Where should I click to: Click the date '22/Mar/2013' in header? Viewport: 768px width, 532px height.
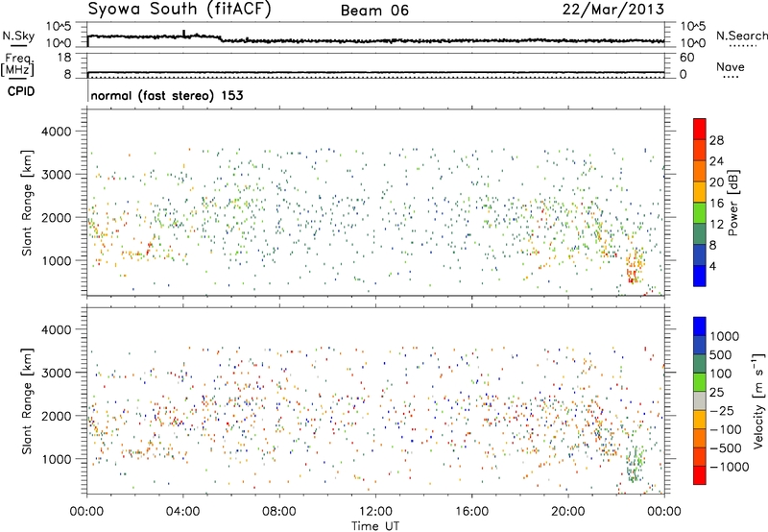click(x=613, y=10)
